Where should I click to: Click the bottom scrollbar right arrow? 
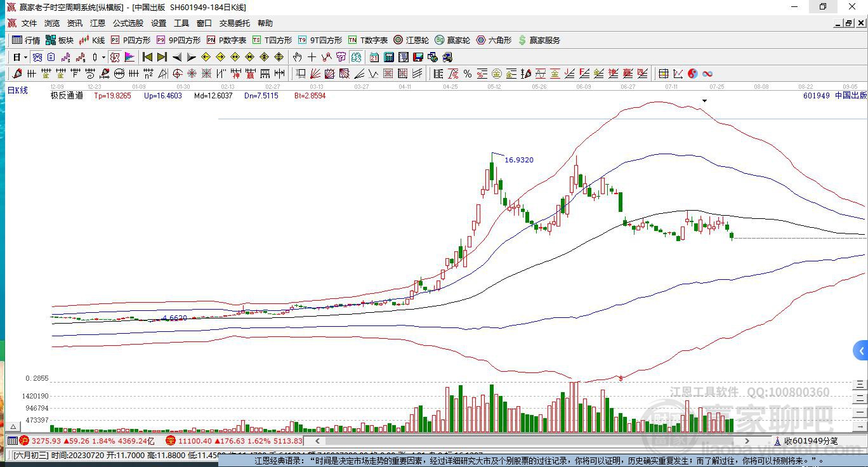click(x=747, y=440)
